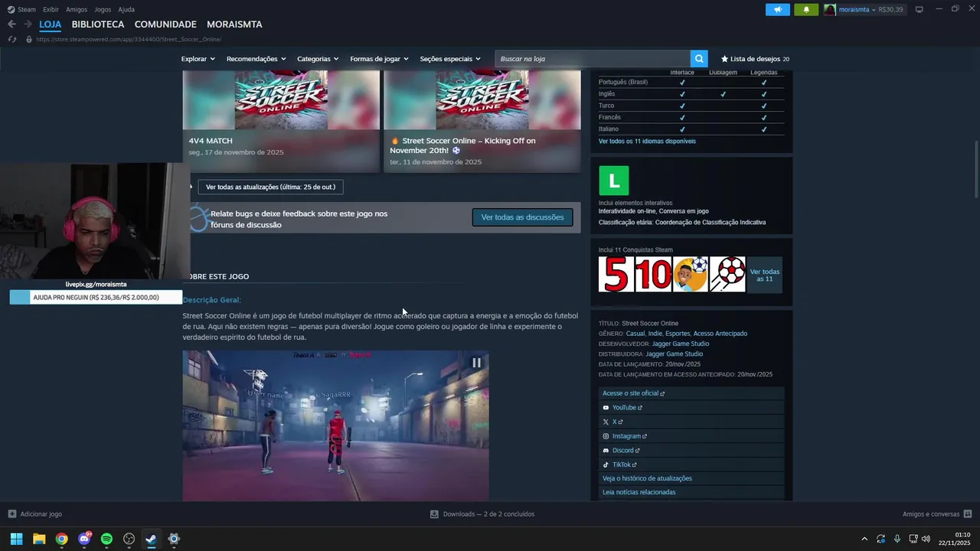Click the blue store search magnifier button

click(699, 59)
